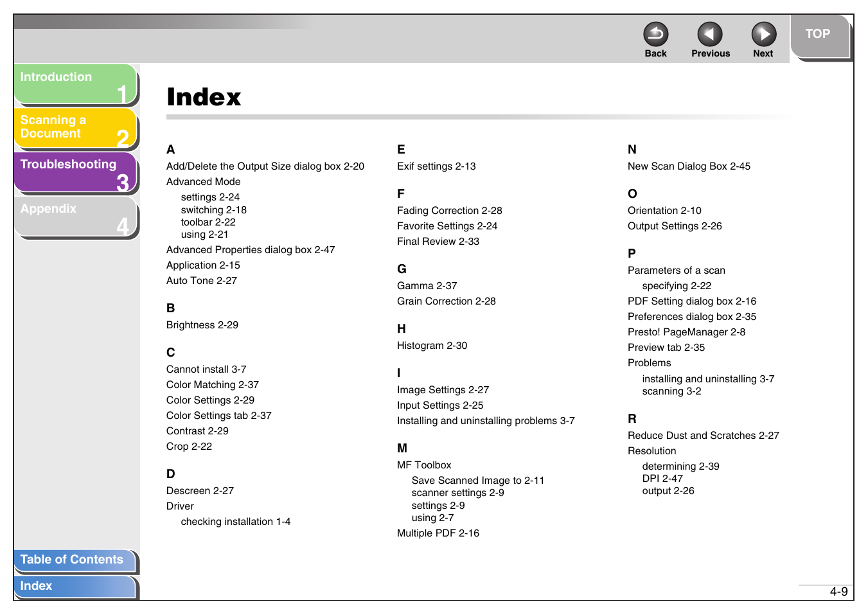Screen dimensions: 868x613
Task: Open Preview tab 2-35 entry
Action: (666, 348)
